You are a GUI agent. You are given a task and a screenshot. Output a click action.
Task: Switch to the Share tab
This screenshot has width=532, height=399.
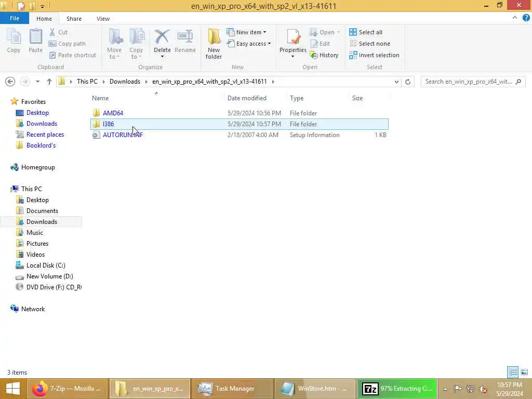[x=74, y=19]
